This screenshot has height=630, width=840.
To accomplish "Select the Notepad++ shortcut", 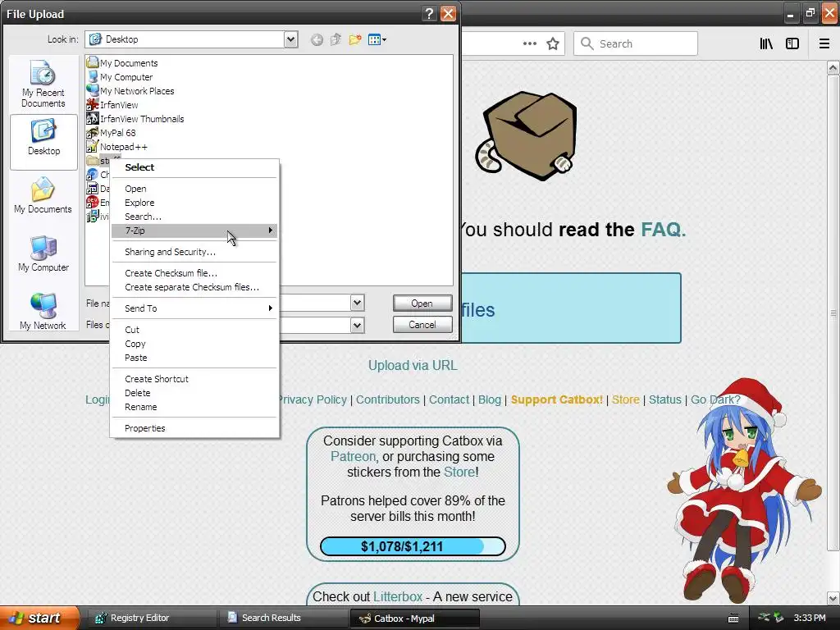I will click(x=116, y=146).
